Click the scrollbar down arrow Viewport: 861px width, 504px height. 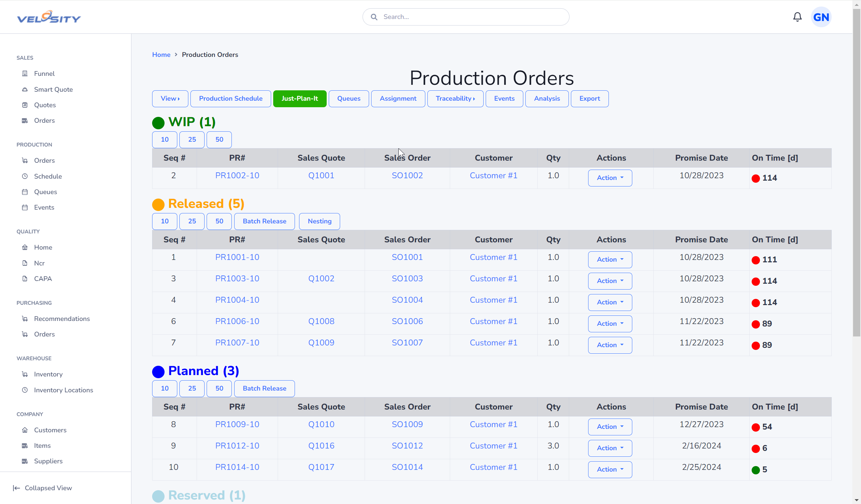[x=857, y=500]
